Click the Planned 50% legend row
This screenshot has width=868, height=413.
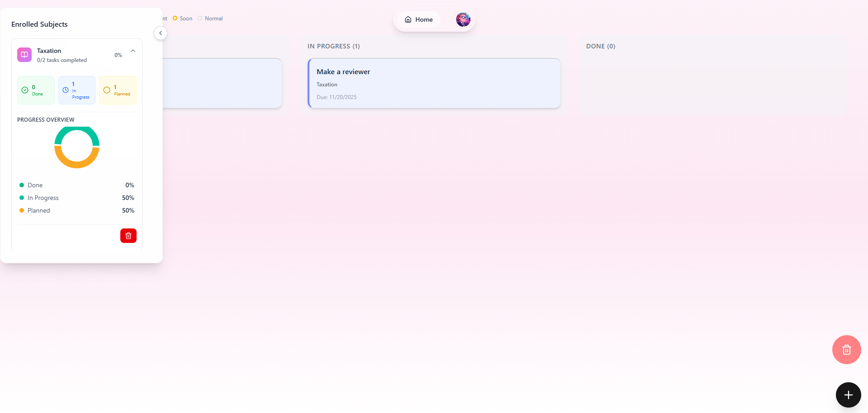pyautogui.click(x=77, y=210)
